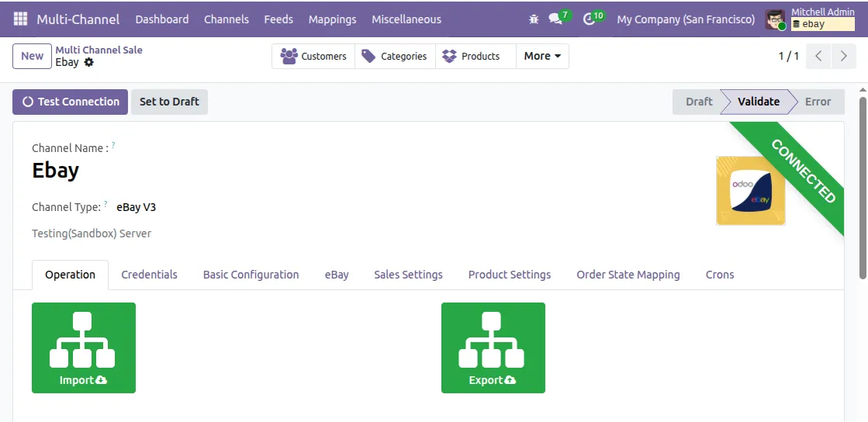Click the vertical page scrollbar
This screenshot has height=422, width=868.
863,189
